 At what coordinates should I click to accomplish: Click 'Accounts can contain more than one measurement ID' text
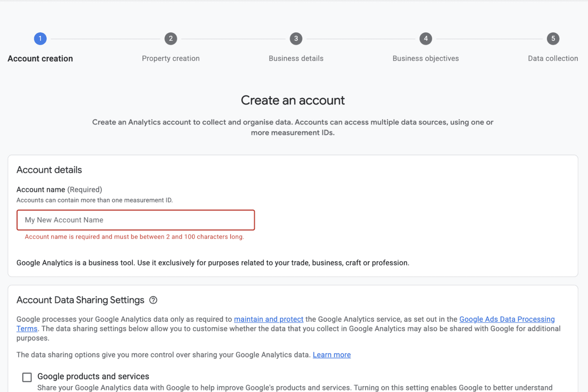point(94,200)
